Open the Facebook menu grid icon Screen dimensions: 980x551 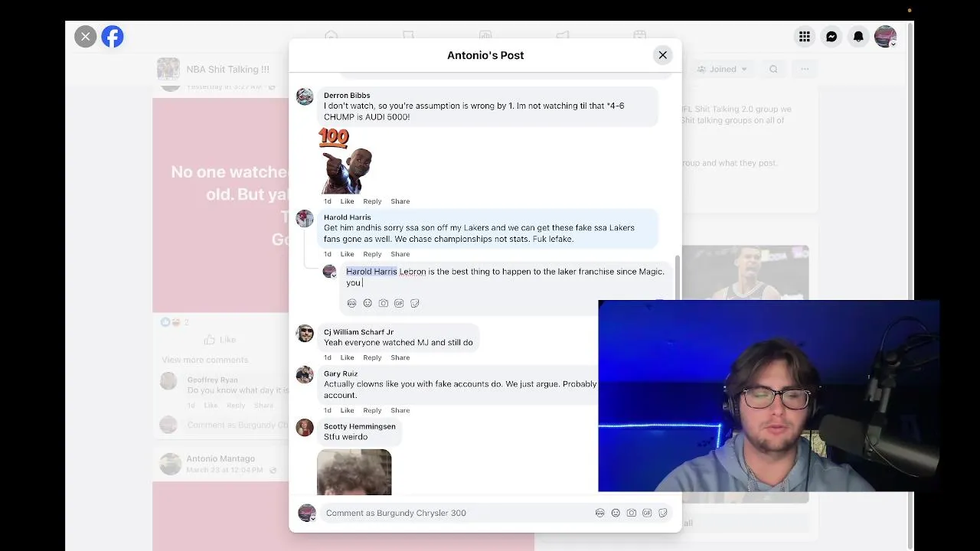point(805,37)
